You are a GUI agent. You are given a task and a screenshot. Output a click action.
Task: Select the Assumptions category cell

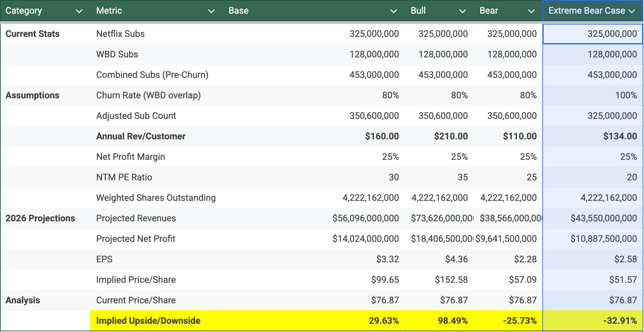[x=46, y=95]
